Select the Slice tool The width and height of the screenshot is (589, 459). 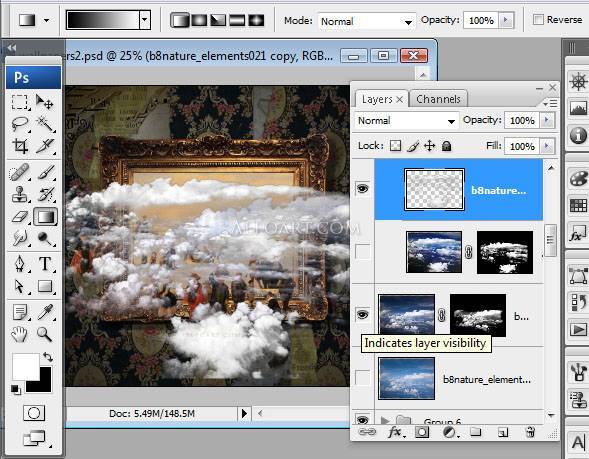click(x=45, y=146)
